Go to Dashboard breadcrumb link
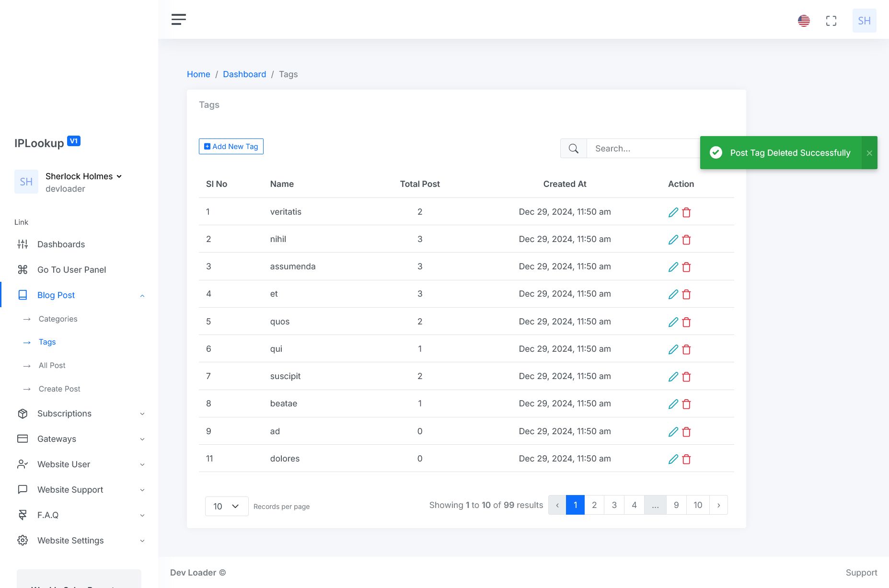 (x=244, y=74)
